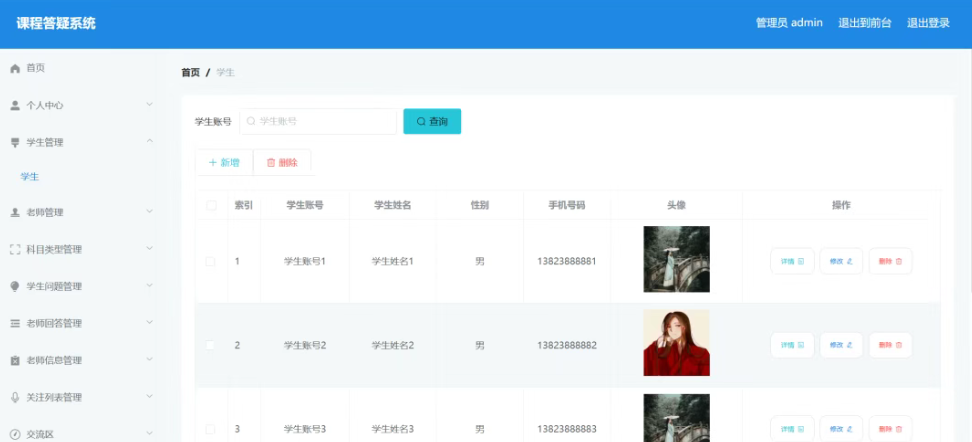
Task: Open 详情 for 学生账号2
Action: click(792, 345)
